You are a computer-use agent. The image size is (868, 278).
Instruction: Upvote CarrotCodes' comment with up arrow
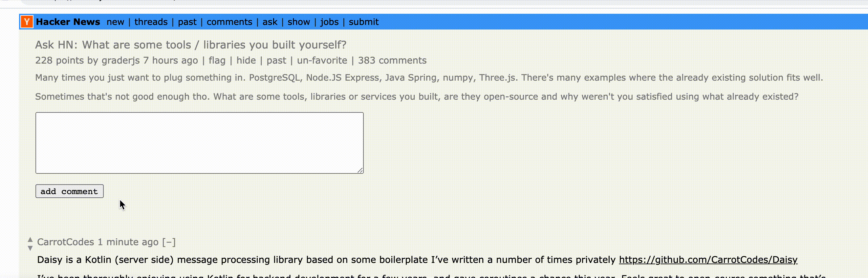[x=30, y=239]
